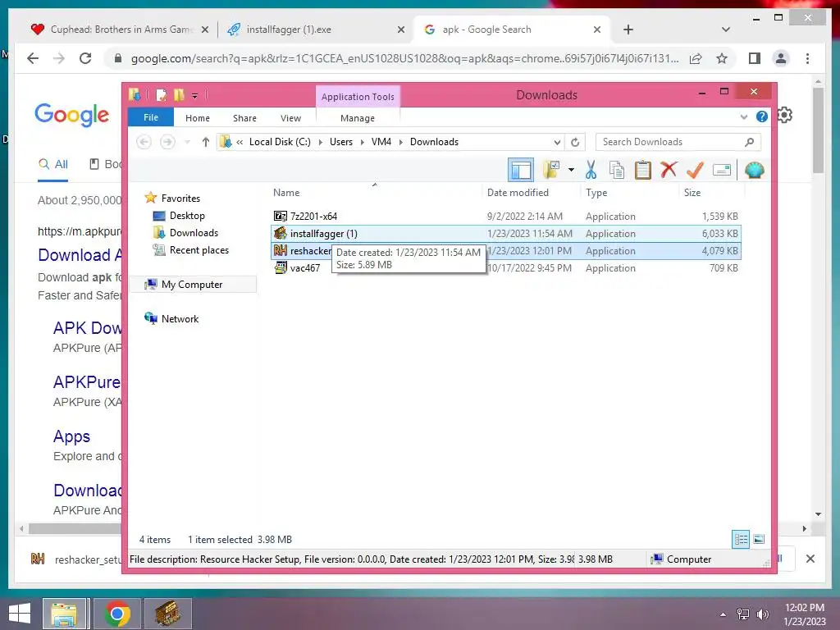840x630 pixels.
Task: Open Windows Start button
Action: click(x=20, y=614)
